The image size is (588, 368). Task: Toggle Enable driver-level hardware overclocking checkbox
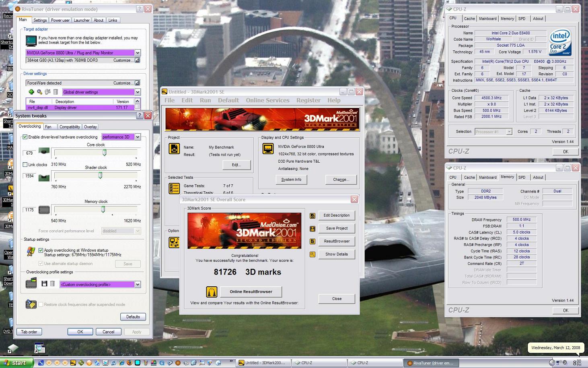point(25,137)
